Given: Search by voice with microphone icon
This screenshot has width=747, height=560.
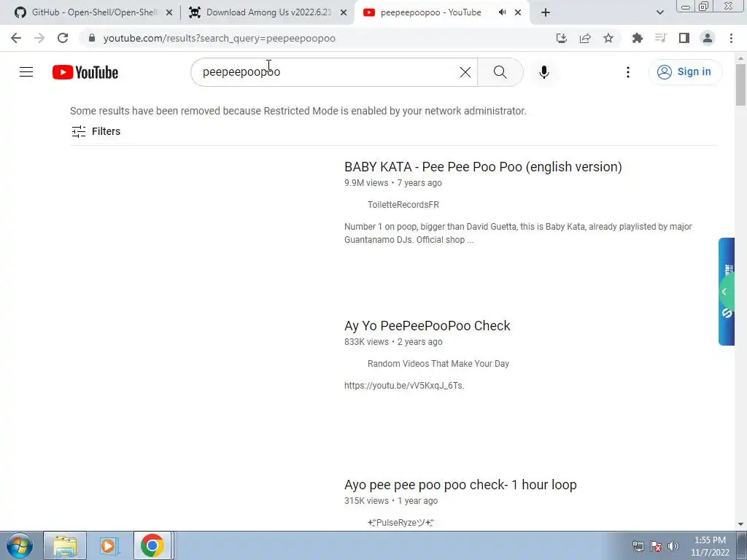Looking at the screenshot, I should (x=544, y=72).
